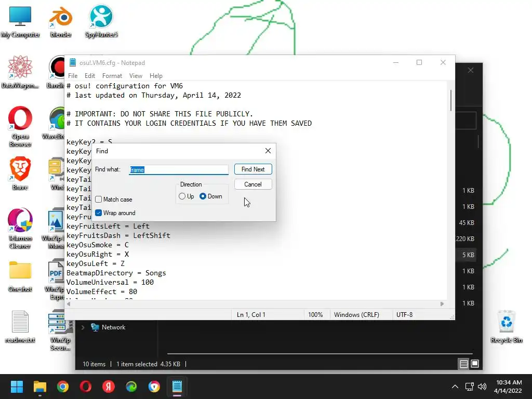Expand the Network tree node in Explorer

[83, 327]
